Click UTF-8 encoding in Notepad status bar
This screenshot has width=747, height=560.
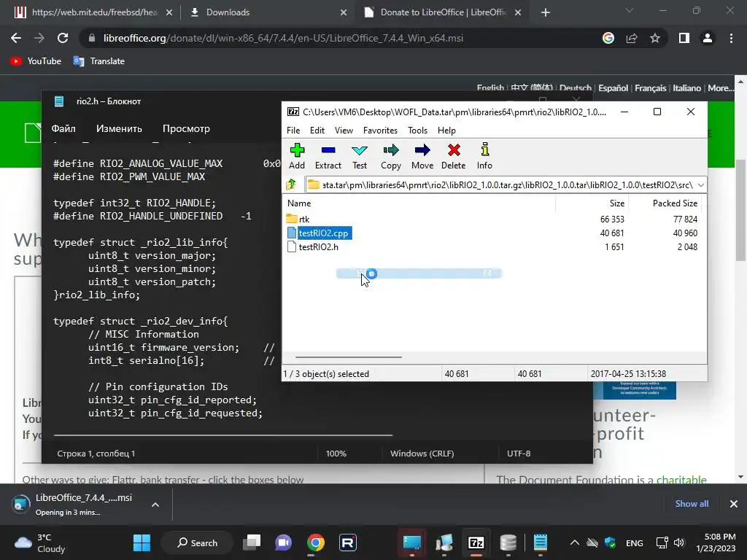[x=519, y=454]
